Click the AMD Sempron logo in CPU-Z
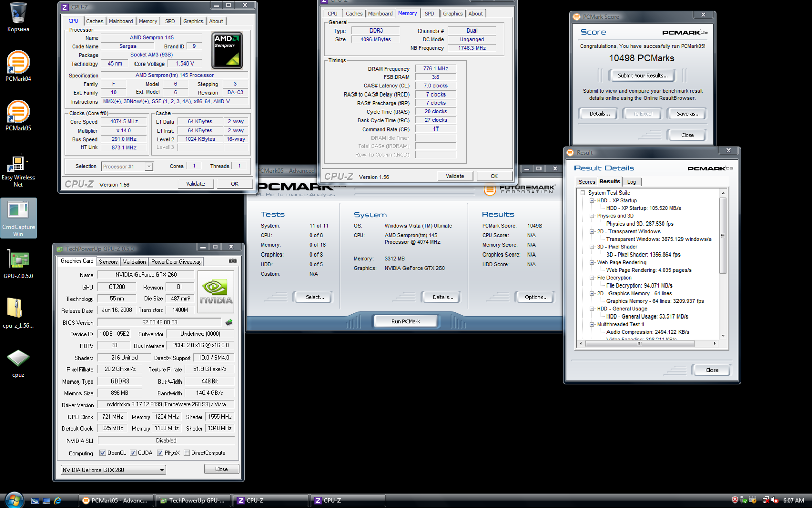The width and height of the screenshot is (812, 508). point(227,51)
